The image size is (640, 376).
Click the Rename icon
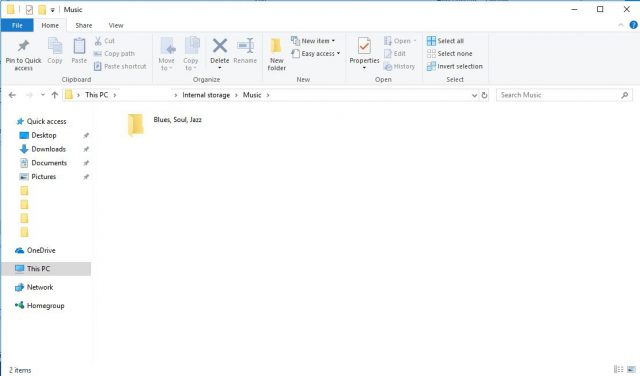click(x=245, y=46)
